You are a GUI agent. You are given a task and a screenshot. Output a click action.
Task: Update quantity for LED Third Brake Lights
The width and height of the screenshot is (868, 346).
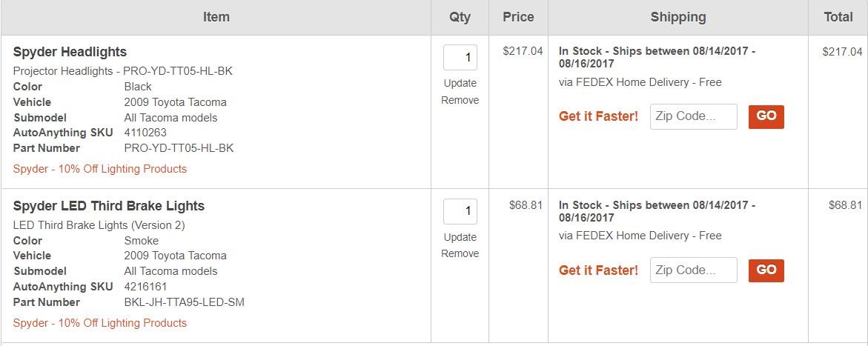[x=460, y=237]
